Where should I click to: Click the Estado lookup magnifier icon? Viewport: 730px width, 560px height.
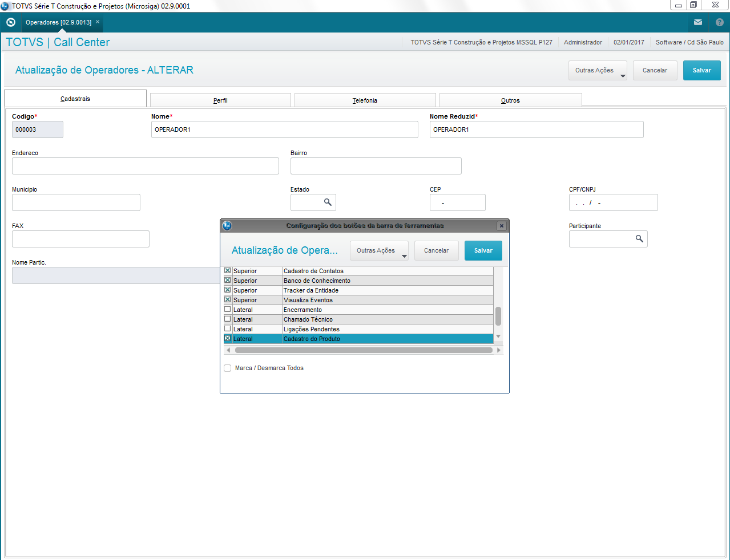click(x=328, y=202)
